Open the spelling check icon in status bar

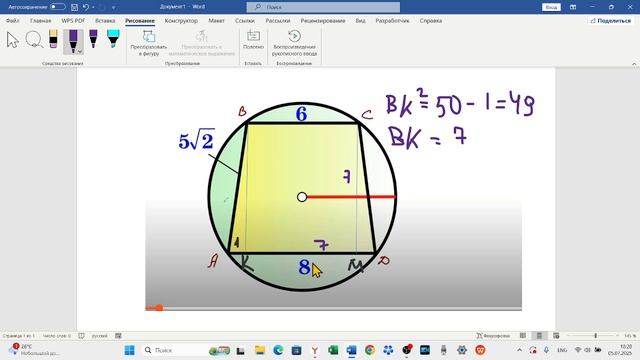pyautogui.click(x=81, y=336)
